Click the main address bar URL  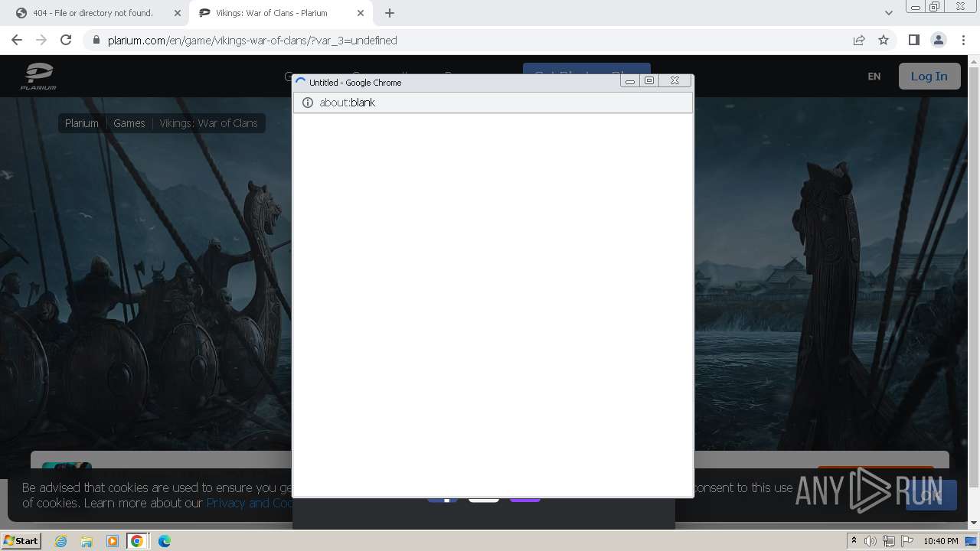pos(253,41)
